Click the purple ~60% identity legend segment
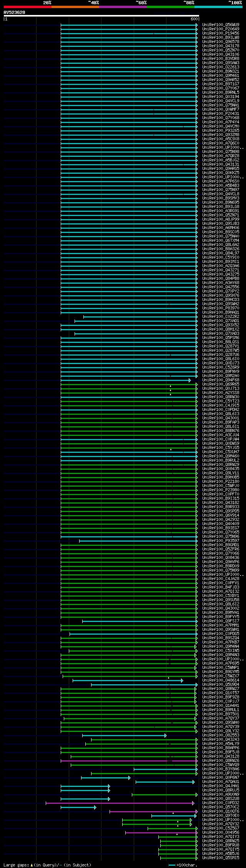 (123, 7)
